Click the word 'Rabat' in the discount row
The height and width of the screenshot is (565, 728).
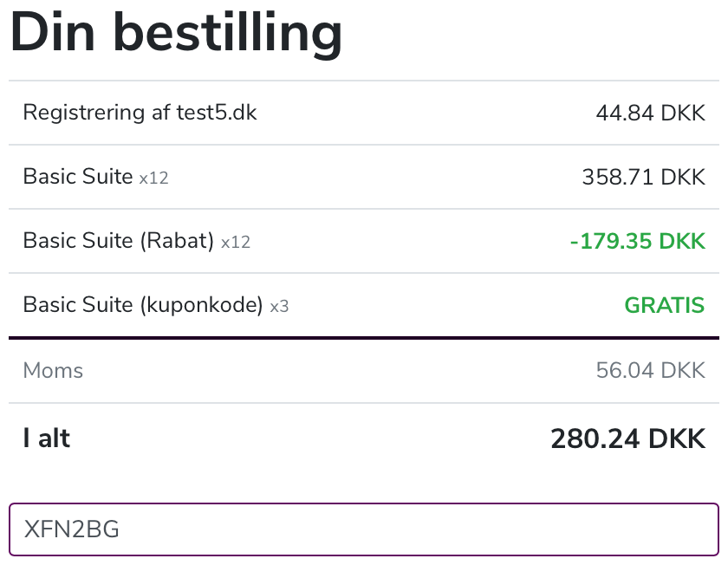click(177, 241)
